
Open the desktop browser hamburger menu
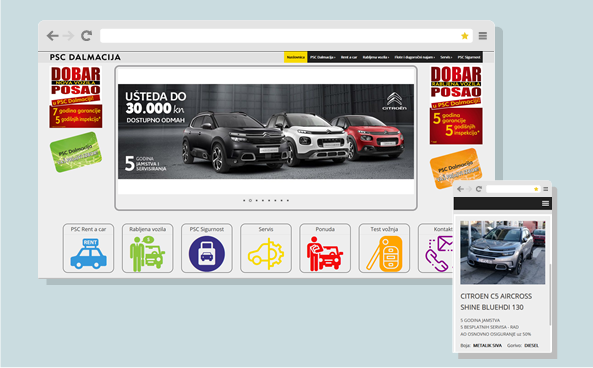coord(483,36)
